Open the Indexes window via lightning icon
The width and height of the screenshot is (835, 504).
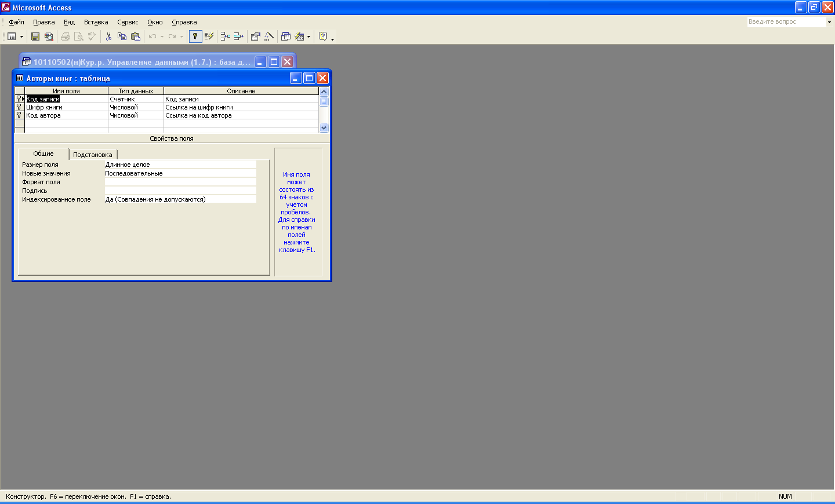(209, 36)
